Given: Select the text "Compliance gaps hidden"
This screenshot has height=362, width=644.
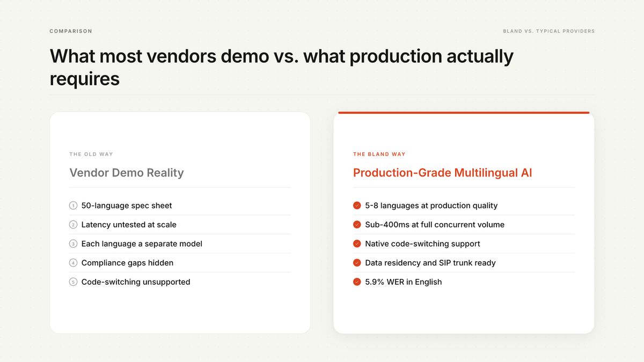Looking at the screenshot, I should pyautogui.click(x=127, y=263).
